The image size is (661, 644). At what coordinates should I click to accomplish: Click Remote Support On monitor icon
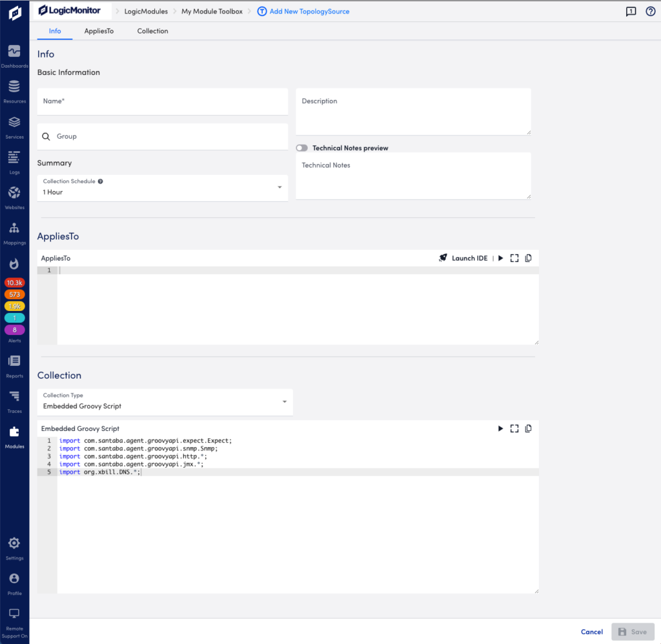pos(14,614)
